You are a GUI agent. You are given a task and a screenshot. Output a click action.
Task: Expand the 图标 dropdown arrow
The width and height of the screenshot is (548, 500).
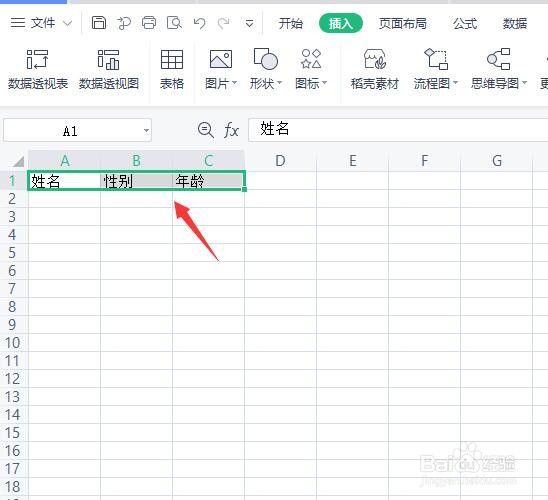[324, 83]
